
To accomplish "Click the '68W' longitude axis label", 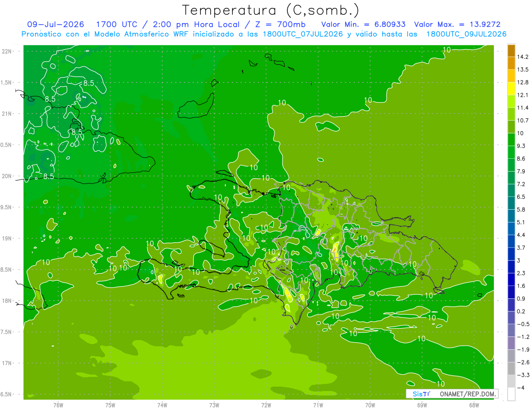I will [x=474, y=405].
